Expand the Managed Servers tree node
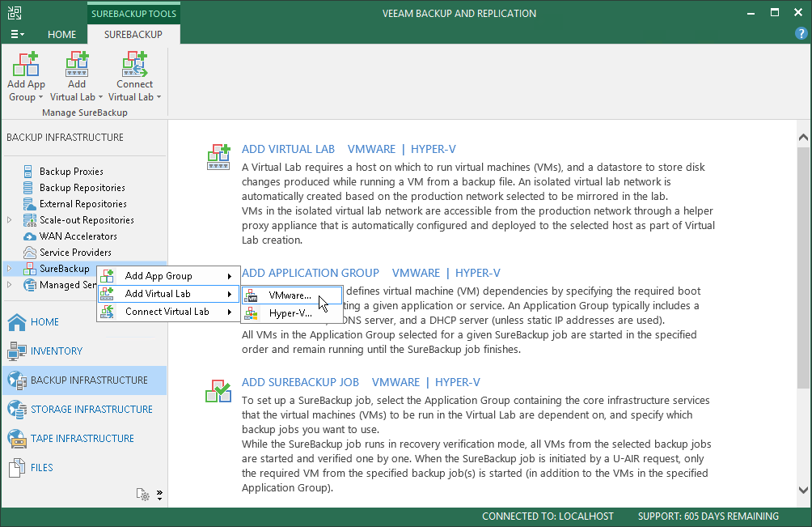Screen dimensions: 812x527 coord(10,284)
